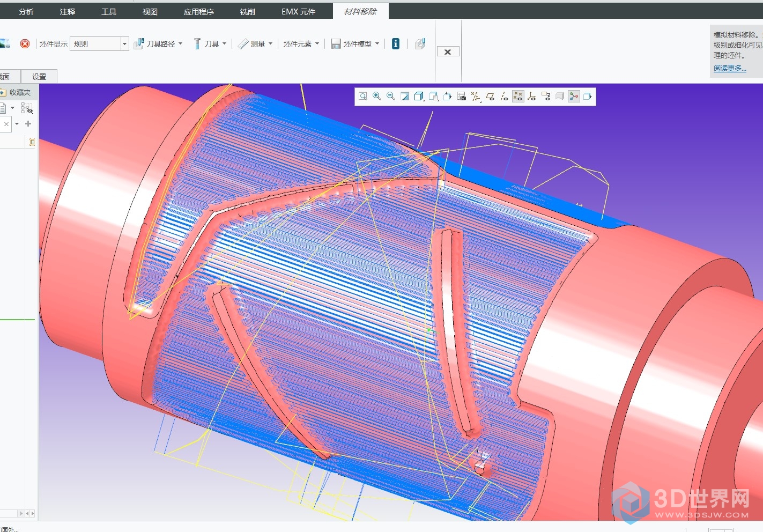
Task: Click the sidebar horizontal scroll right arrow
Action: click(x=32, y=513)
